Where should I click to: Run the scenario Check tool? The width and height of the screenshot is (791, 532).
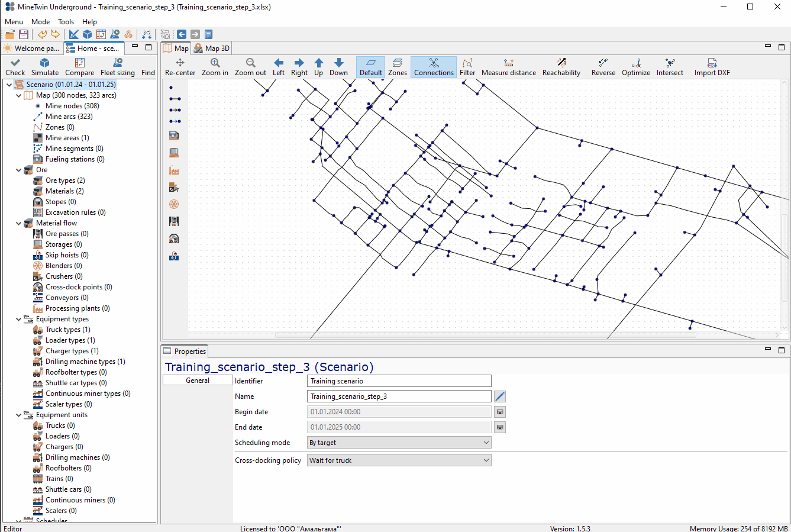pyautogui.click(x=15, y=67)
